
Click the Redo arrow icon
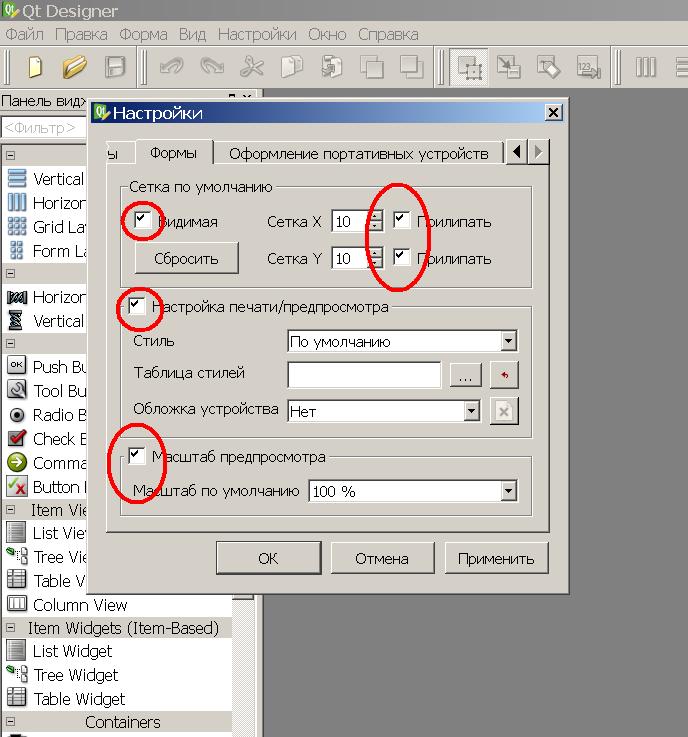pyautogui.click(x=211, y=66)
